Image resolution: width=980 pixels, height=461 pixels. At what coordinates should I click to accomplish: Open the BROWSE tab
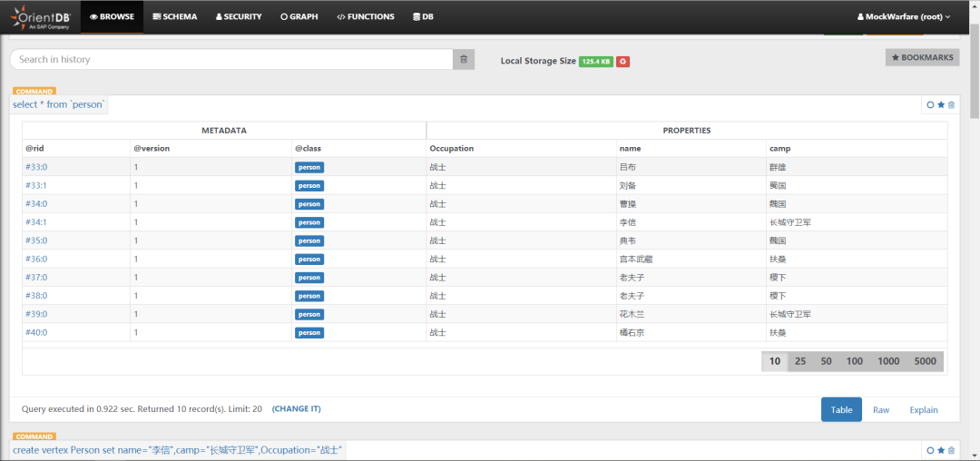112,17
